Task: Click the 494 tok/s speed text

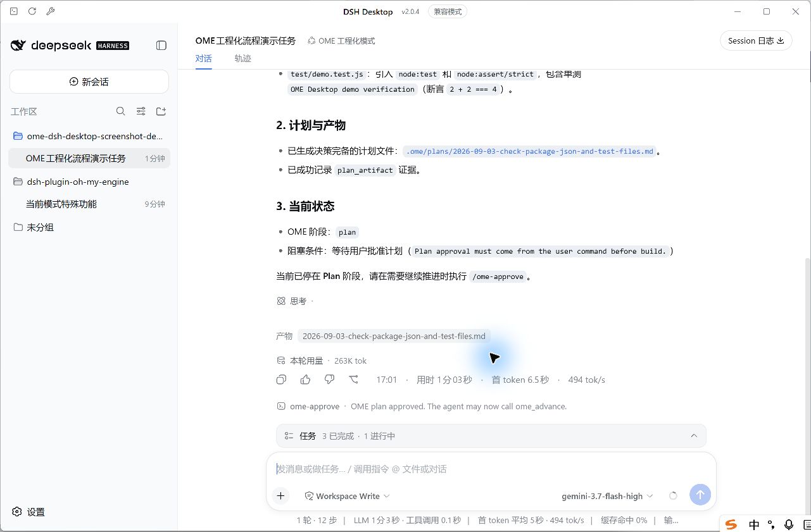Action: click(587, 380)
